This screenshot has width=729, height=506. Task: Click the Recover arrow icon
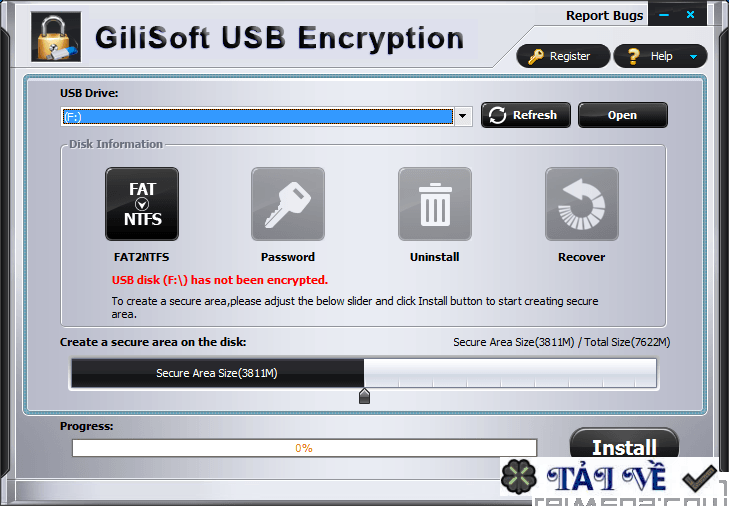click(x=582, y=204)
